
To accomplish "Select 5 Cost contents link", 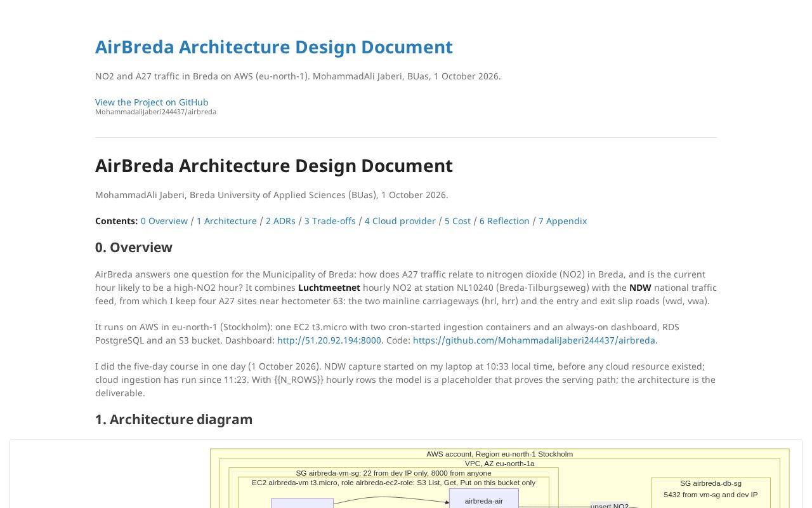I will (x=457, y=221).
